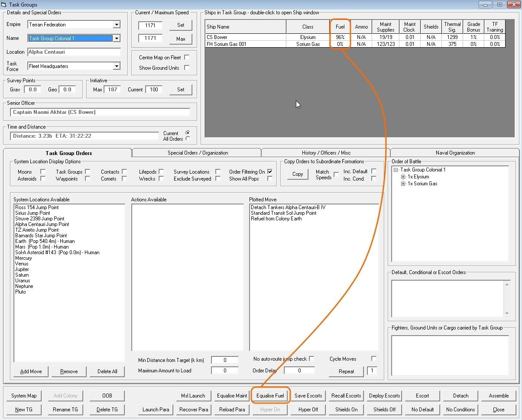522x420 pixels.
Task: Click the Add Move button
Action: click(31, 372)
